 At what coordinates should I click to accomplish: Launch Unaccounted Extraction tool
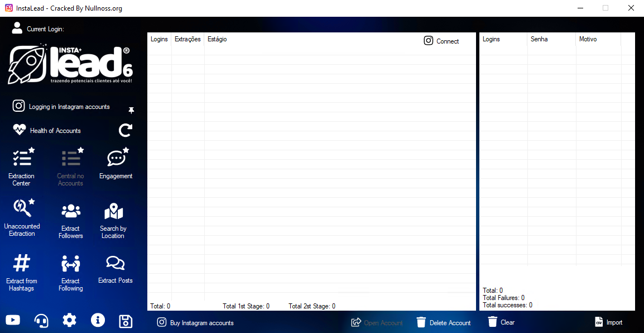[22, 218]
